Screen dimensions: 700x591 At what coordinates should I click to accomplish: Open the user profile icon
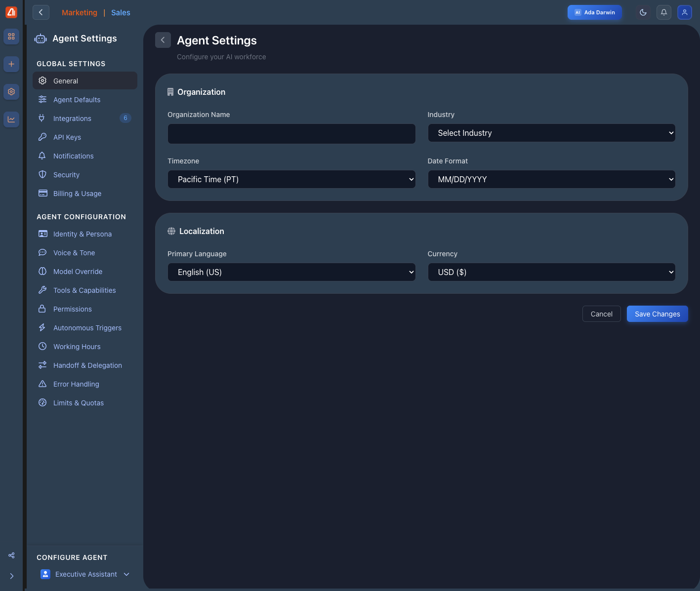click(x=685, y=12)
